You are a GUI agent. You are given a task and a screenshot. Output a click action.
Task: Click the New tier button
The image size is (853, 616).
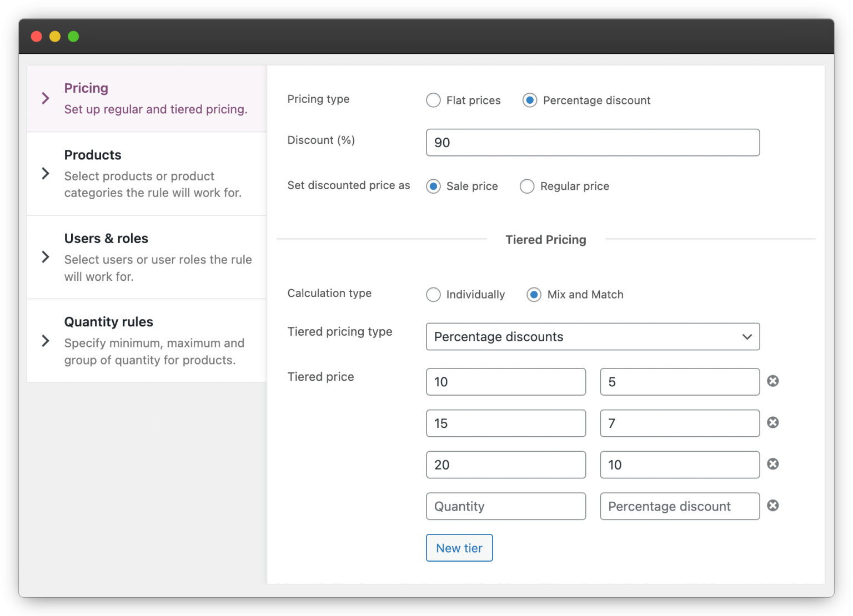[x=459, y=548]
